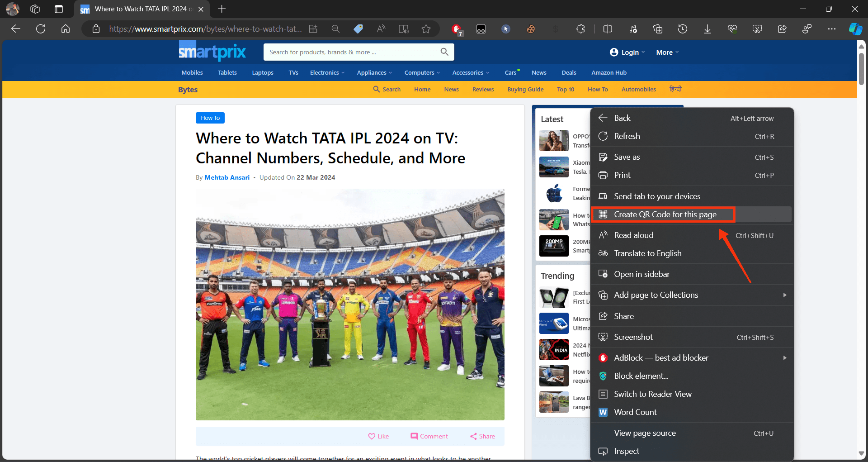Switch site to Hindi language

pyautogui.click(x=675, y=89)
